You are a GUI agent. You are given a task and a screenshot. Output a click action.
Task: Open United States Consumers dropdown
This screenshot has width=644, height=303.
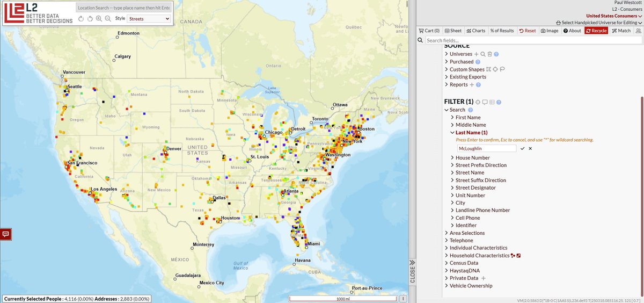(614, 16)
